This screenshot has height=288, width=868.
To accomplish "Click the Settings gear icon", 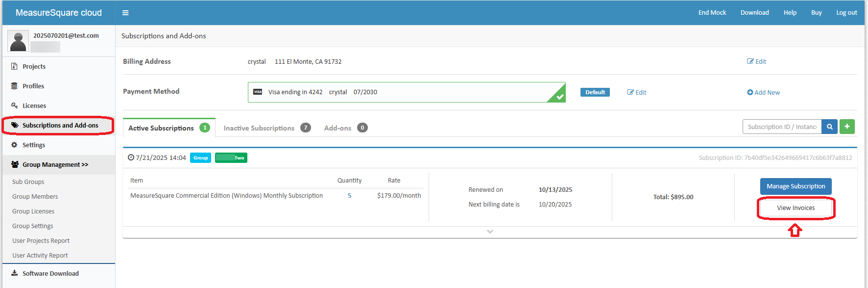I will [14, 145].
